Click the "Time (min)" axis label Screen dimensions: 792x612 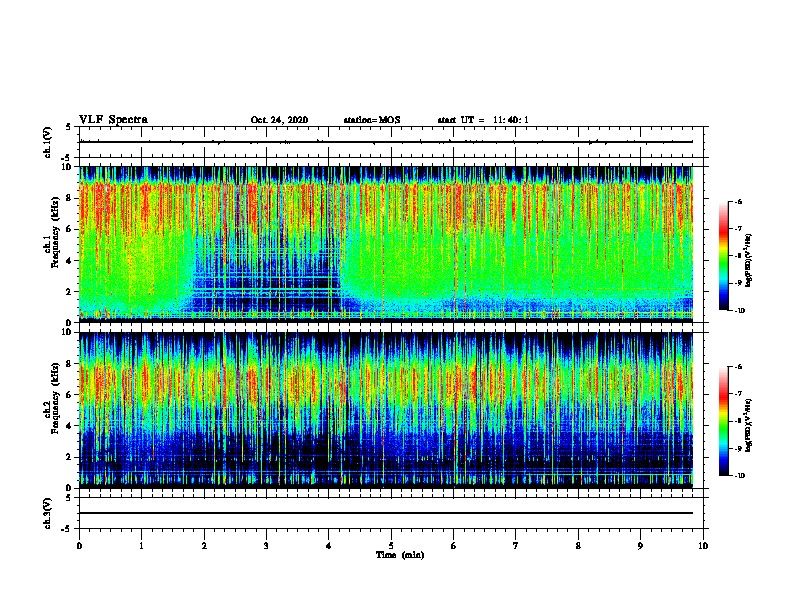tap(400, 555)
